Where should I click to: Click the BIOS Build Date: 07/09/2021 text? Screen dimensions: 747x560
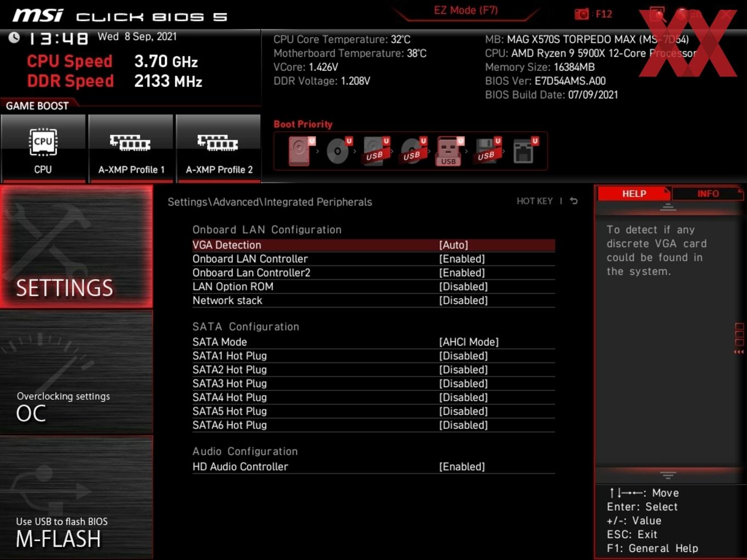point(551,94)
